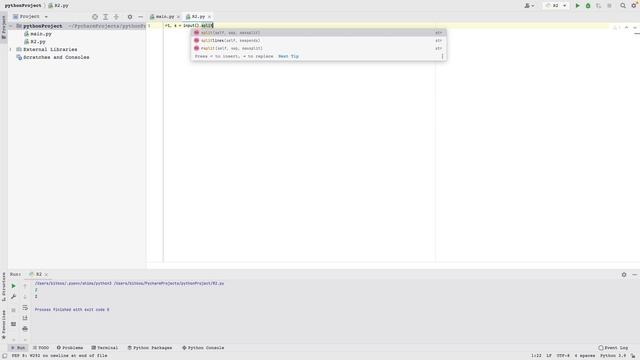This screenshot has height=360, width=640.
Task: Open the R2 run configuration dropdown
Action: 556,6
